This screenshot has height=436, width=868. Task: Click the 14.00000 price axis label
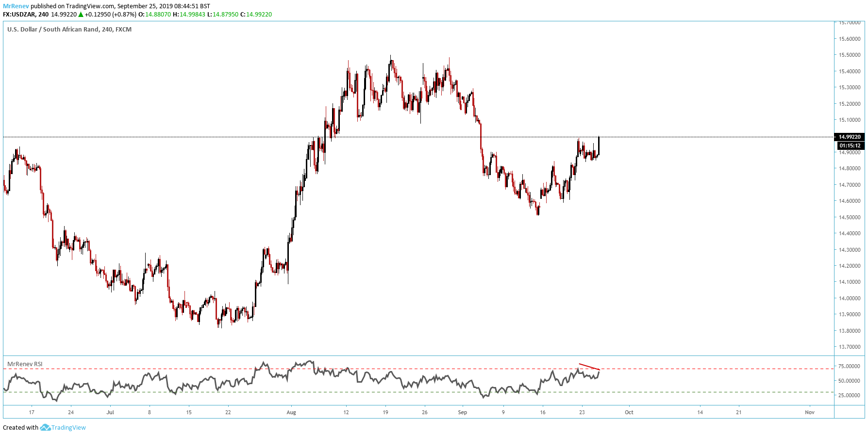[850, 298]
